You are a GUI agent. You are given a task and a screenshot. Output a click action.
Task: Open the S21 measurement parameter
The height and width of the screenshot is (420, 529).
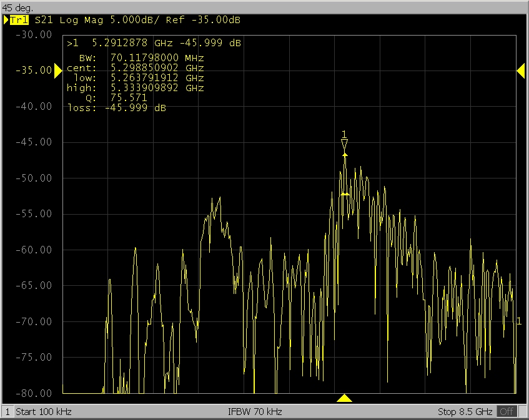[x=44, y=20]
